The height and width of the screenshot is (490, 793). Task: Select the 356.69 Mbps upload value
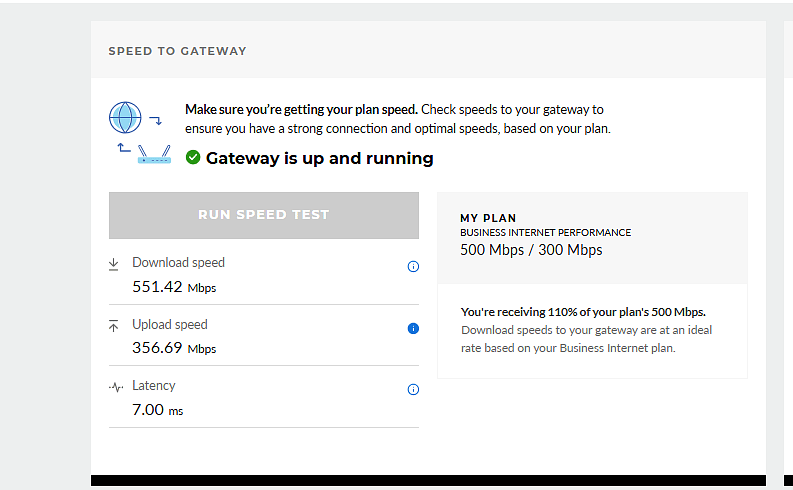(x=174, y=348)
